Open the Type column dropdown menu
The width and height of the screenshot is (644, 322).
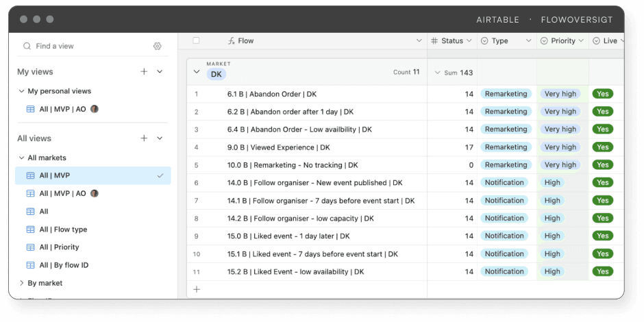click(529, 40)
